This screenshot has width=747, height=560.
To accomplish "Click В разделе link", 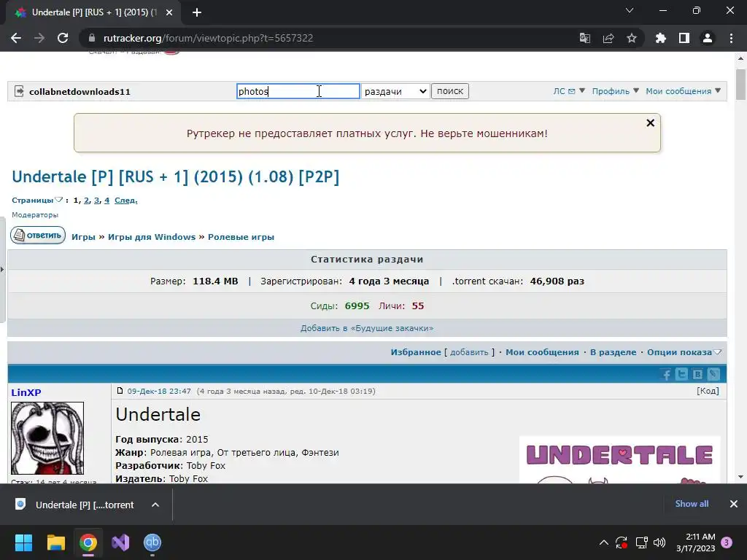I will click(613, 352).
